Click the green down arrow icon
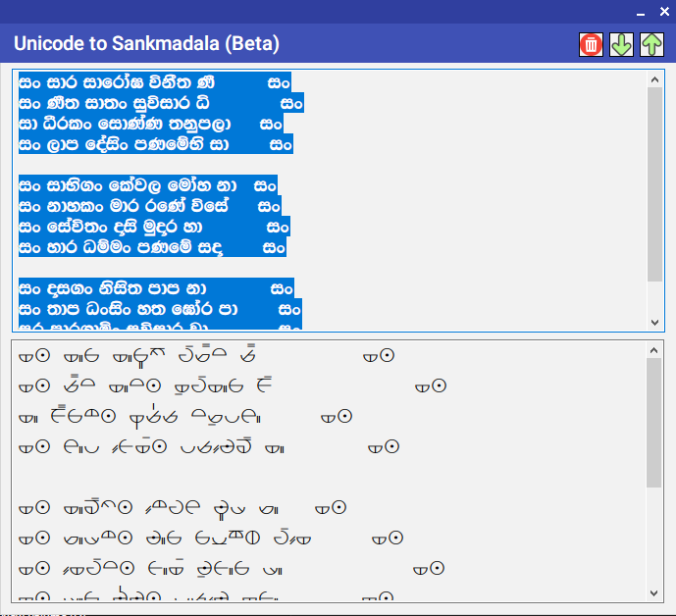Image resolution: width=676 pixels, height=616 pixels. coord(621,44)
